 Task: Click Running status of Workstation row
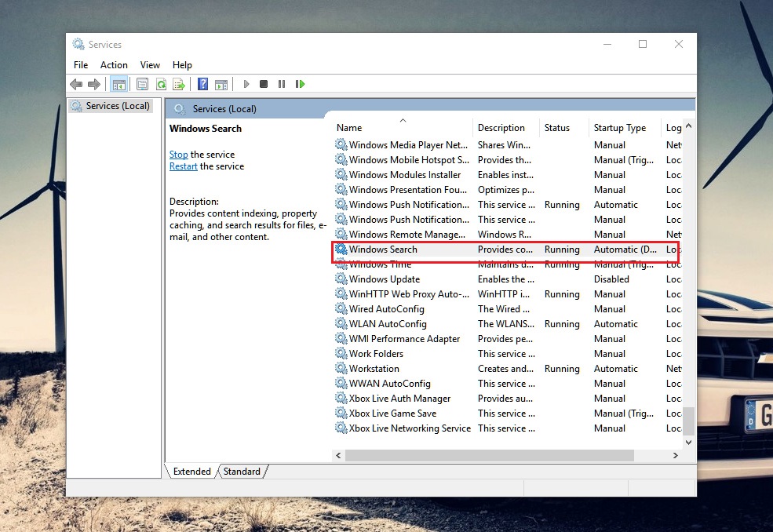(x=562, y=368)
